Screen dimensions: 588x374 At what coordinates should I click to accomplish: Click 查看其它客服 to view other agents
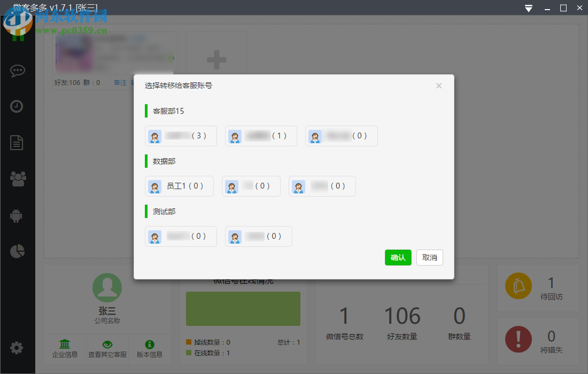[107, 348]
